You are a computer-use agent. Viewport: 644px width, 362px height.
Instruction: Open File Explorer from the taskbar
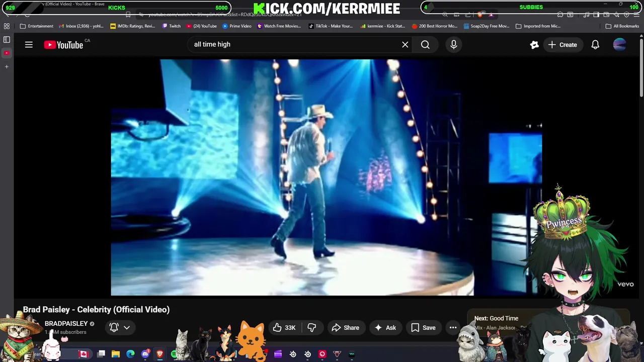116,354
